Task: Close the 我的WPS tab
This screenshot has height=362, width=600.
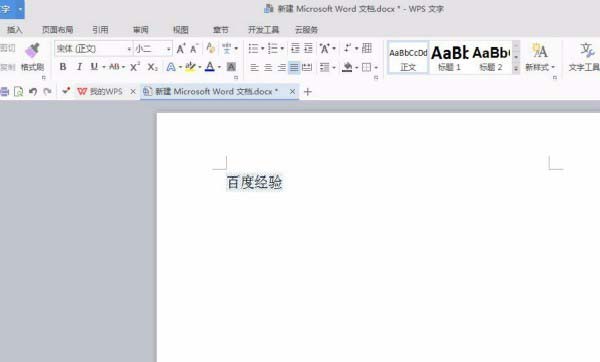Action: (x=133, y=92)
